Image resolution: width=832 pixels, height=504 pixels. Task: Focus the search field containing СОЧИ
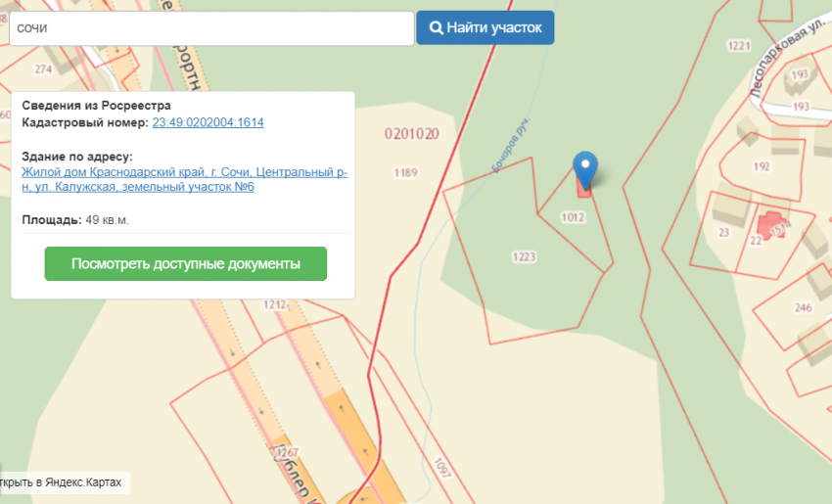pos(210,28)
